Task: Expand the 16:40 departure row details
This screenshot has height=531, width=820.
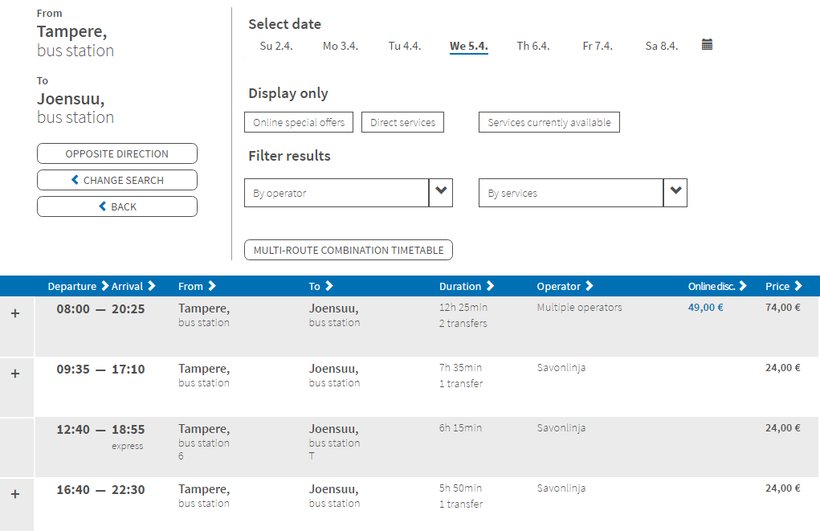Action: click(x=15, y=494)
